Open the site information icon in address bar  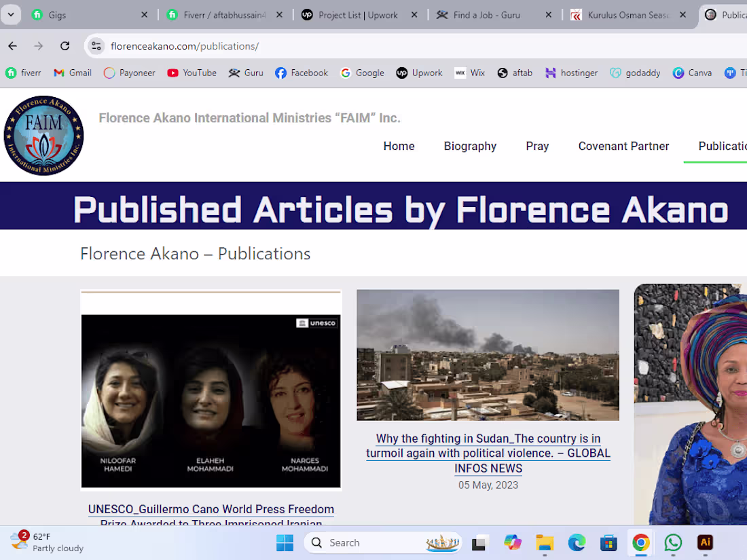[x=96, y=46]
